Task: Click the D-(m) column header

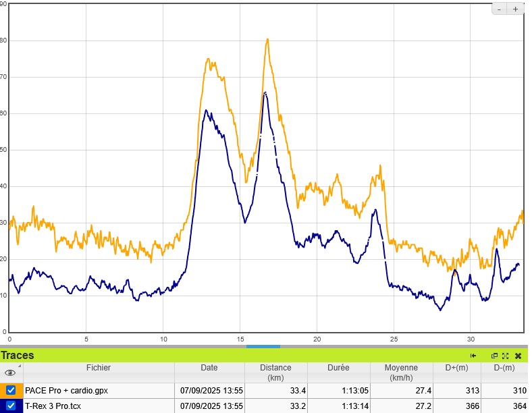Action: pos(503,368)
